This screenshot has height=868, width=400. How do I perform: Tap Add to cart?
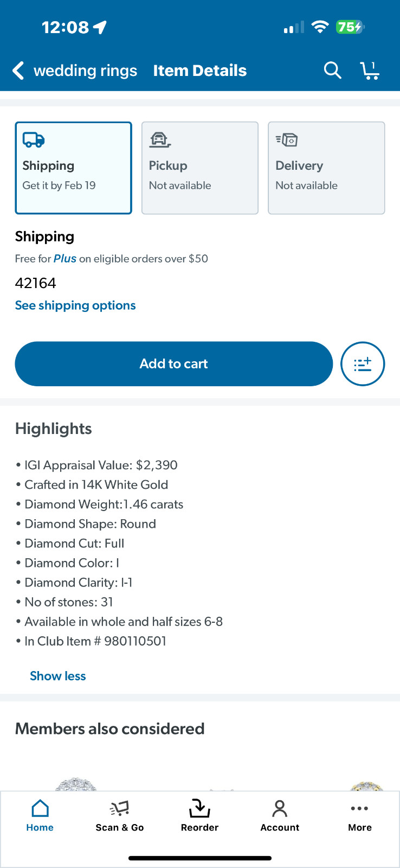(x=173, y=363)
